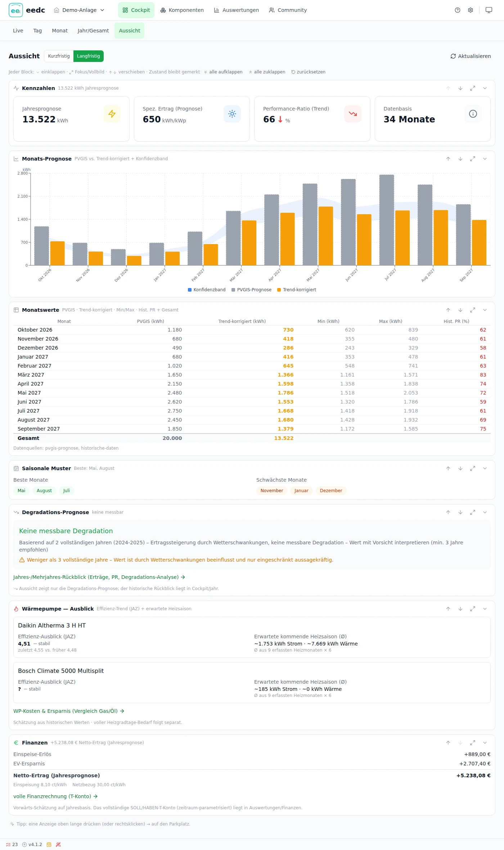Click the v4.1.2 version update indicator
Image resolution: width=504 pixels, height=850 pixels.
tap(32, 844)
